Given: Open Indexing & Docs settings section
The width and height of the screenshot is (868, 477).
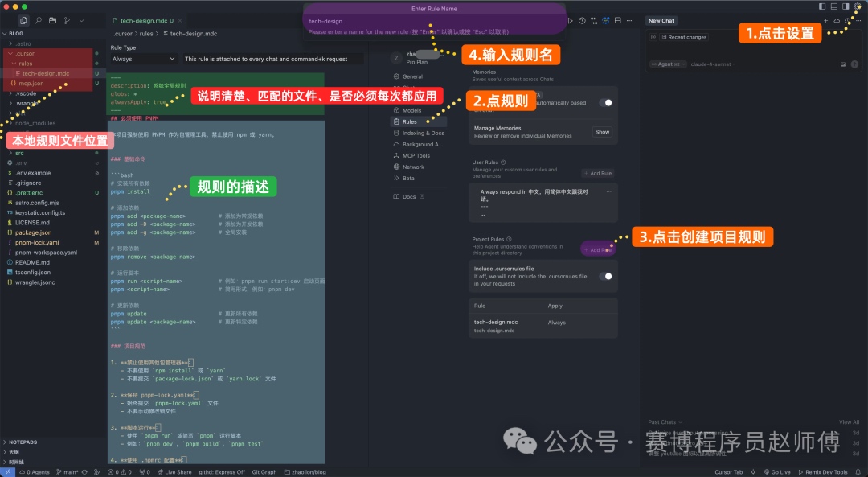Looking at the screenshot, I should [419, 133].
